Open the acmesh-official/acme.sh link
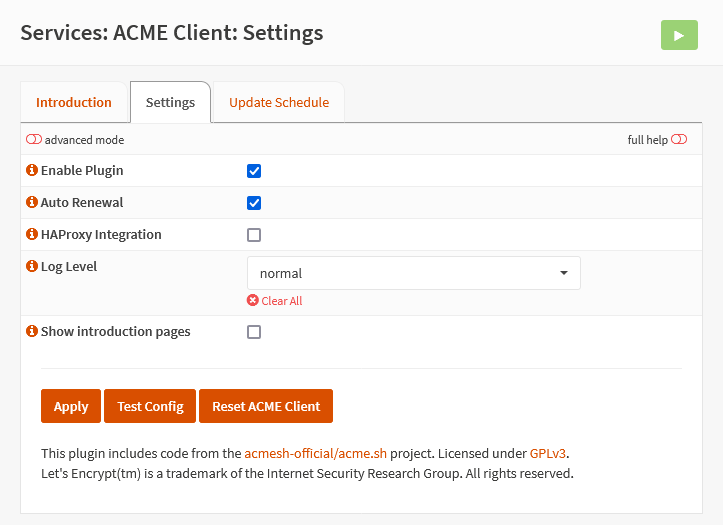 315,453
